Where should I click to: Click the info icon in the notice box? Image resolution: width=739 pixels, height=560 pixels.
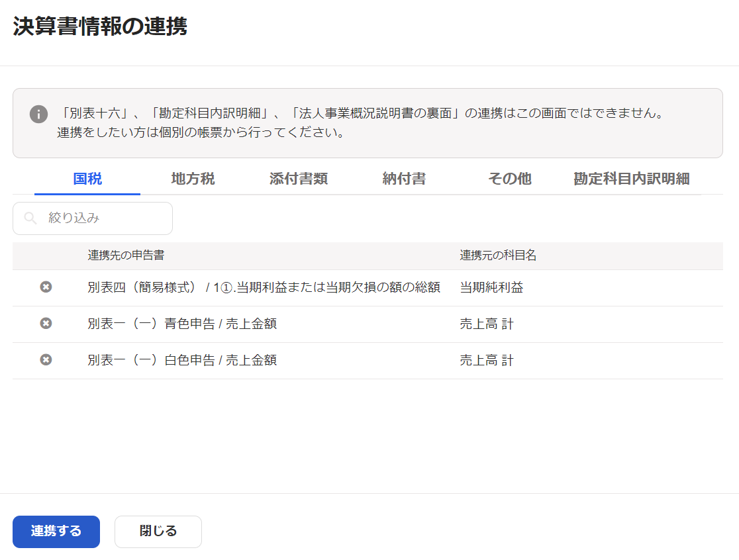pos(38,114)
